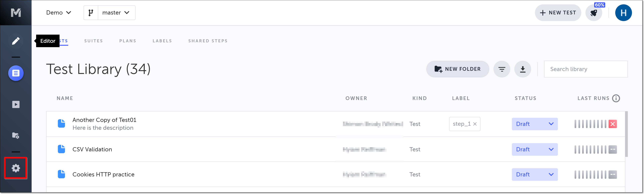Click the git branch icon
The width and height of the screenshot is (644, 194).
point(91,13)
